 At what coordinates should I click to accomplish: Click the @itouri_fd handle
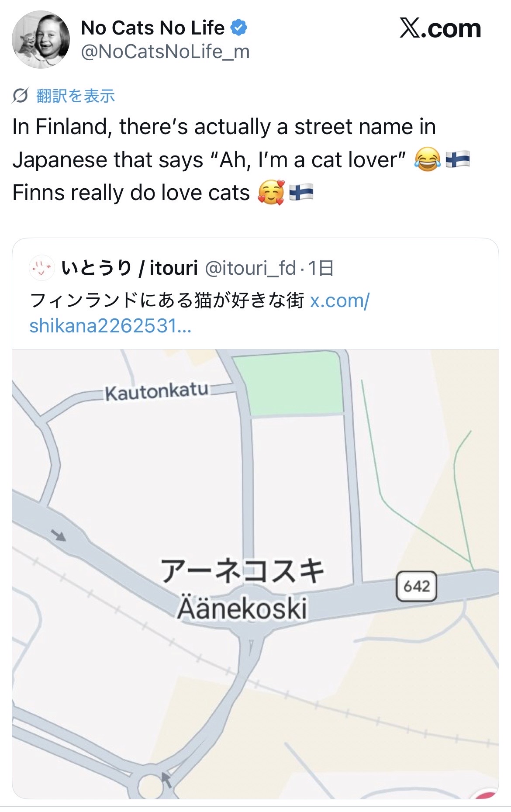tap(250, 268)
